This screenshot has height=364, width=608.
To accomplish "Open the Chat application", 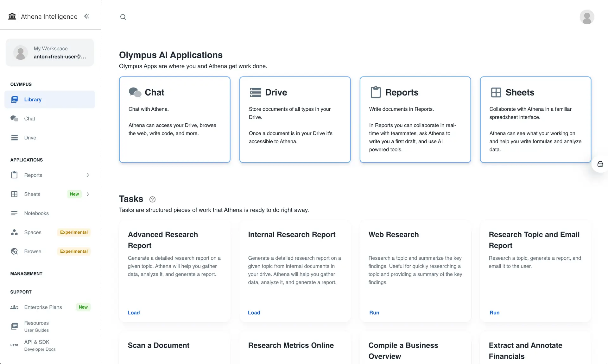I will pyautogui.click(x=174, y=119).
